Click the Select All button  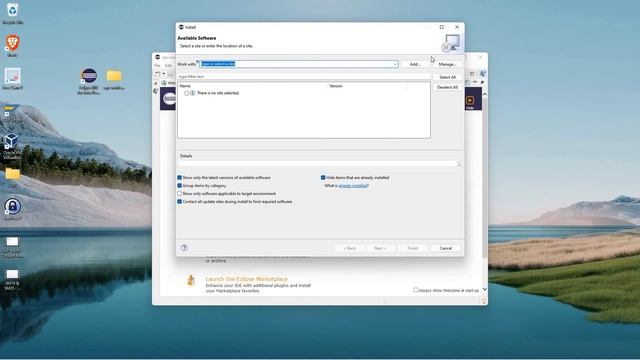[447, 77]
